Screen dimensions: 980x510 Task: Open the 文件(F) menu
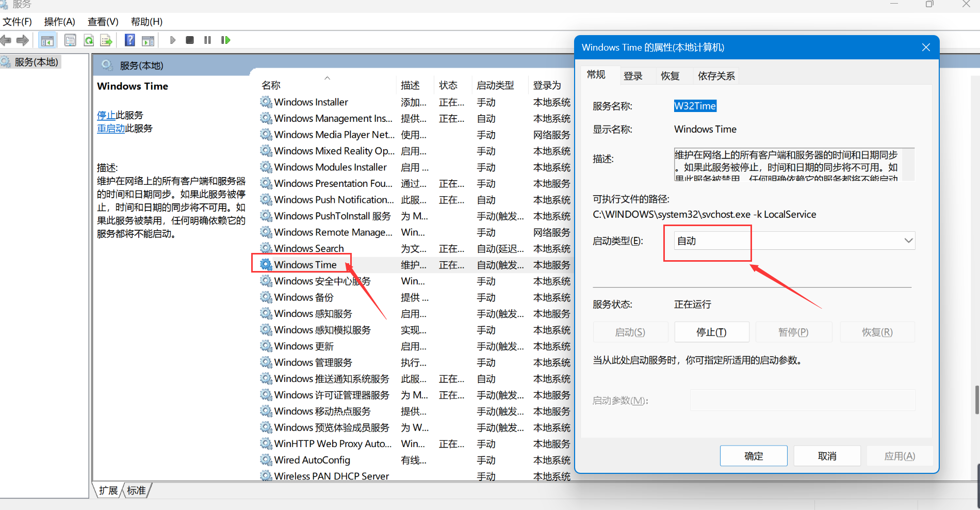point(18,22)
